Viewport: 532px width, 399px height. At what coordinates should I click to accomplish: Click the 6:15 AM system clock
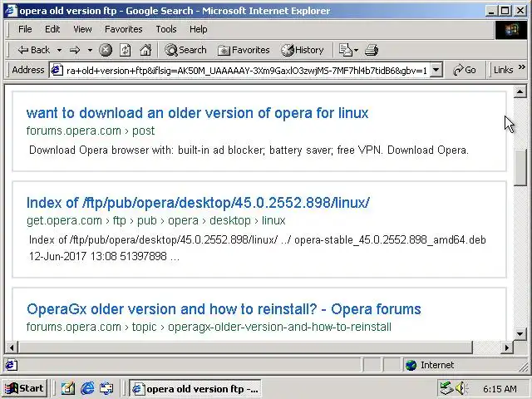[500, 389]
